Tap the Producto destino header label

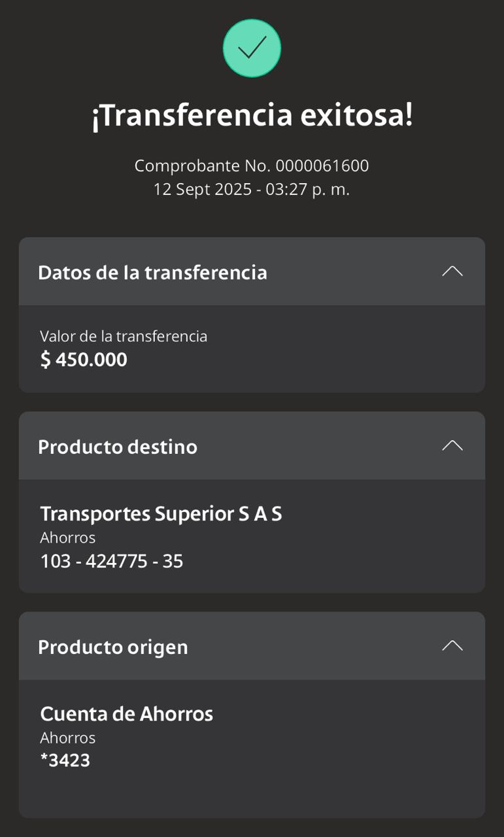[x=118, y=447]
